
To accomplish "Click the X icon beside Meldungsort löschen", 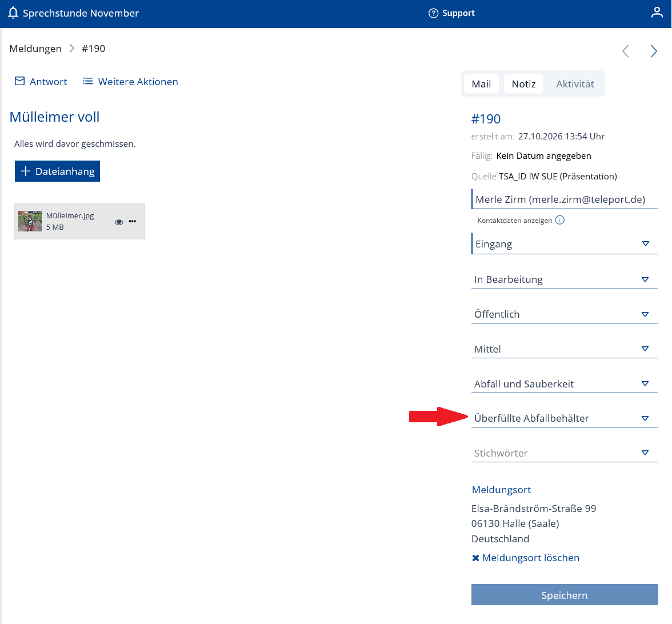I will (475, 558).
